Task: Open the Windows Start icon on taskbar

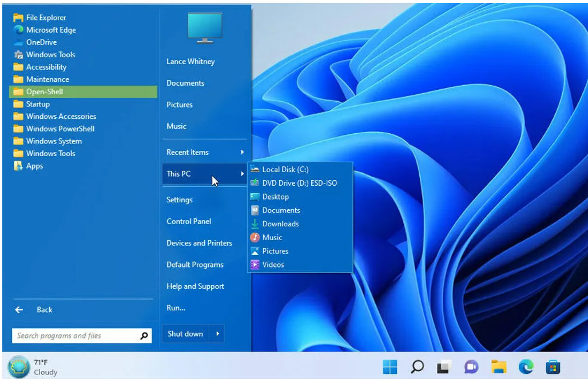Action: (x=390, y=367)
